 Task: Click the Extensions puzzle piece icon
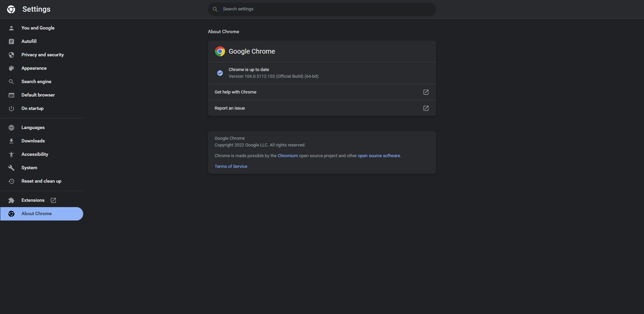click(11, 200)
